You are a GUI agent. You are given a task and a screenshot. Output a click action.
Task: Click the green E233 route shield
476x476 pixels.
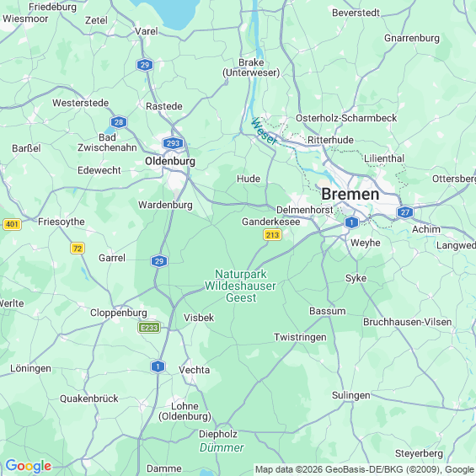tap(149, 328)
